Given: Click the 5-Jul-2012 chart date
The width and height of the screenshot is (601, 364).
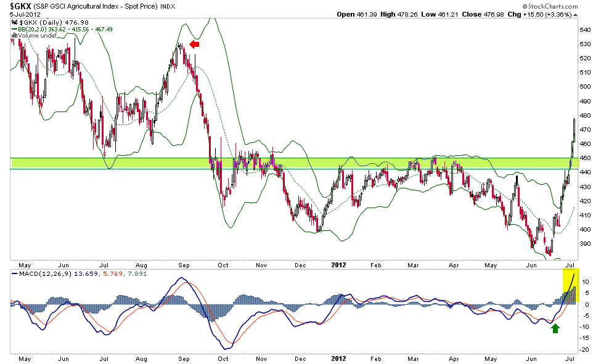Looking at the screenshot, I should (x=25, y=15).
